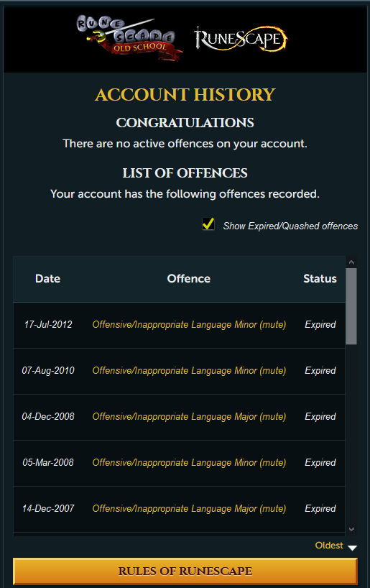Screen dimensions: 370x588
Task: Uncheck Show Expired/Quashed offences checkbox
Action: click(x=208, y=224)
